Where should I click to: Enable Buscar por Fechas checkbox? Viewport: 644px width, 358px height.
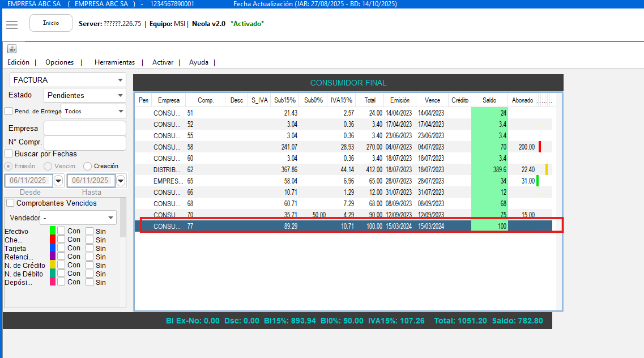8,154
